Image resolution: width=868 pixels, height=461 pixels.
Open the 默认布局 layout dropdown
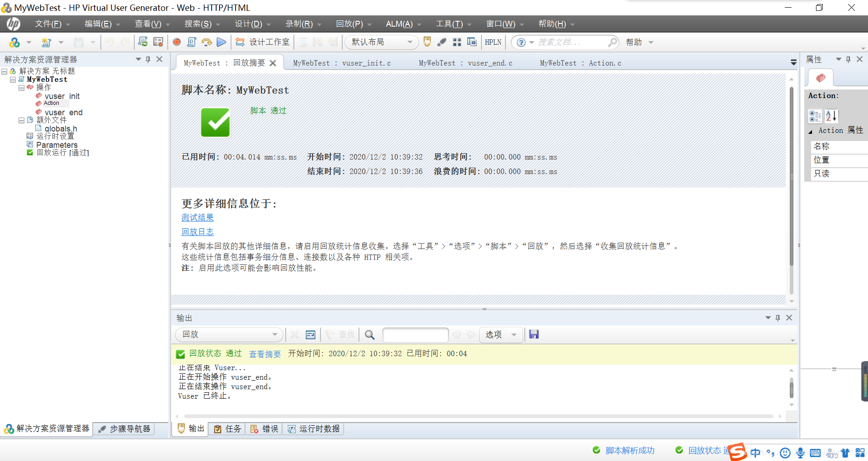coord(382,42)
